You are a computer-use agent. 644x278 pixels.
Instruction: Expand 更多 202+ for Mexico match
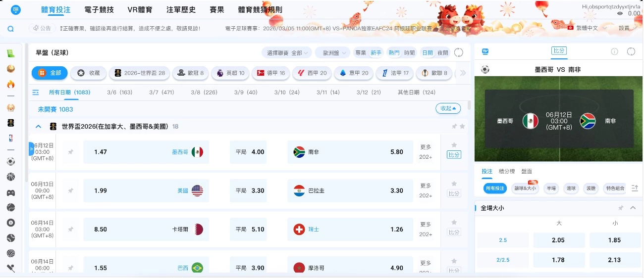tap(426, 152)
